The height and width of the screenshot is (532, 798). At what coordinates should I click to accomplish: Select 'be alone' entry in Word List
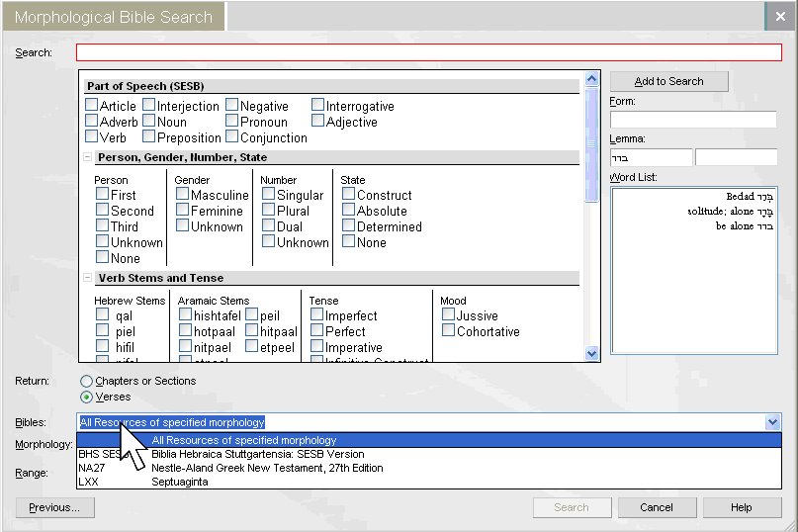pyautogui.click(x=744, y=226)
